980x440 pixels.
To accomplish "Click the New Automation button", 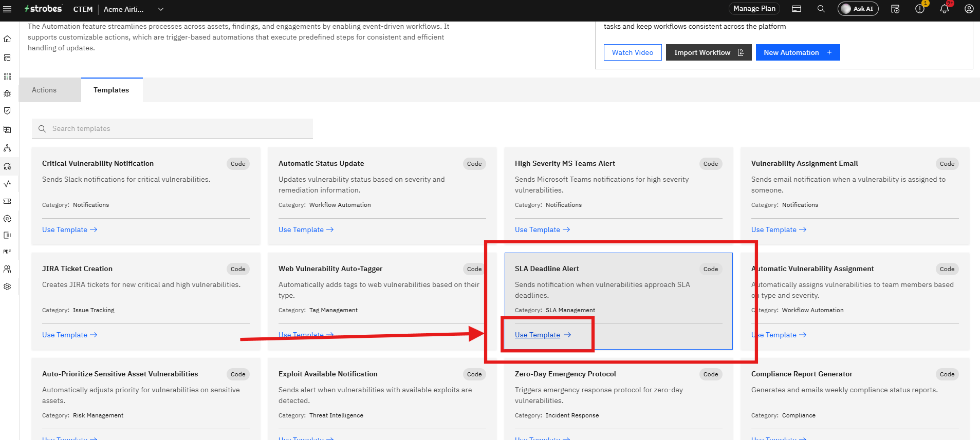I will tap(798, 52).
